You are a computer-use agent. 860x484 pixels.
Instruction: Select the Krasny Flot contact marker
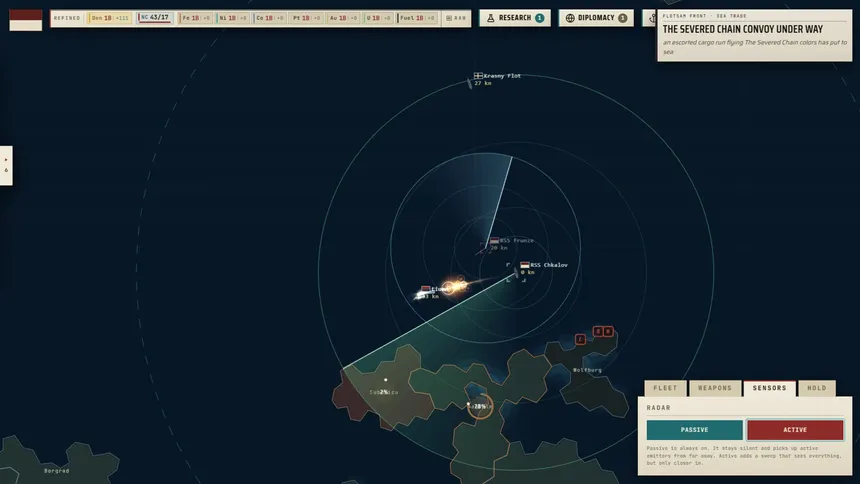click(x=469, y=83)
